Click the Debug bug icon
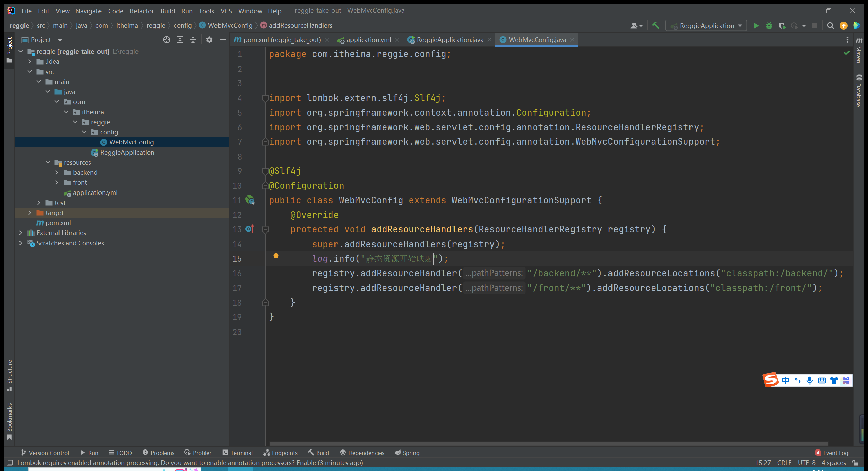This screenshot has width=868, height=471. click(769, 26)
